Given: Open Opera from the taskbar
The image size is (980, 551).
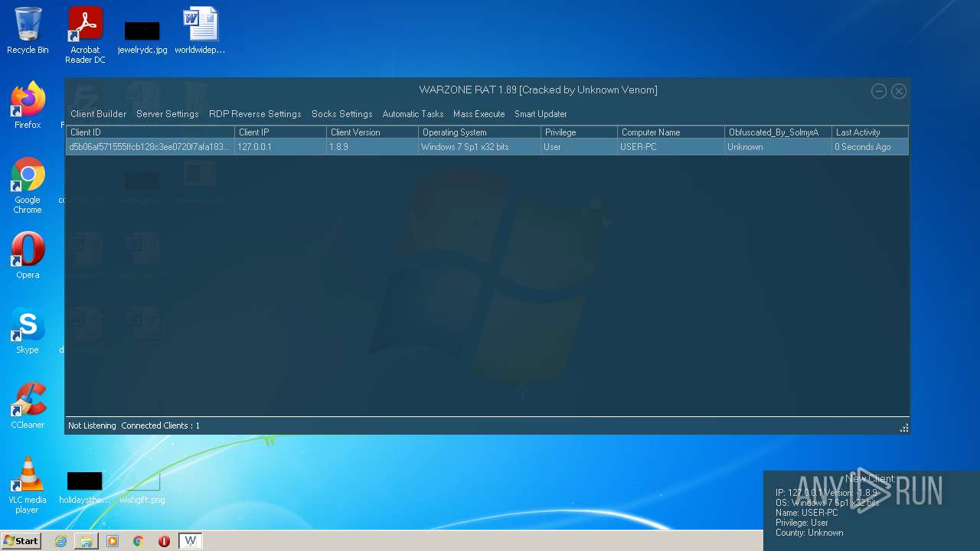Looking at the screenshot, I should pos(164,541).
